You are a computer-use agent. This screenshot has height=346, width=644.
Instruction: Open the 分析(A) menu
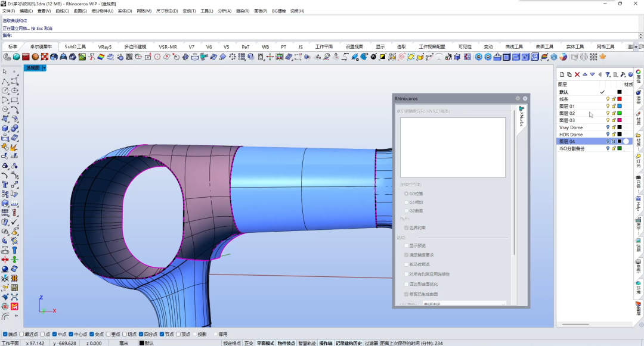(x=225, y=11)
